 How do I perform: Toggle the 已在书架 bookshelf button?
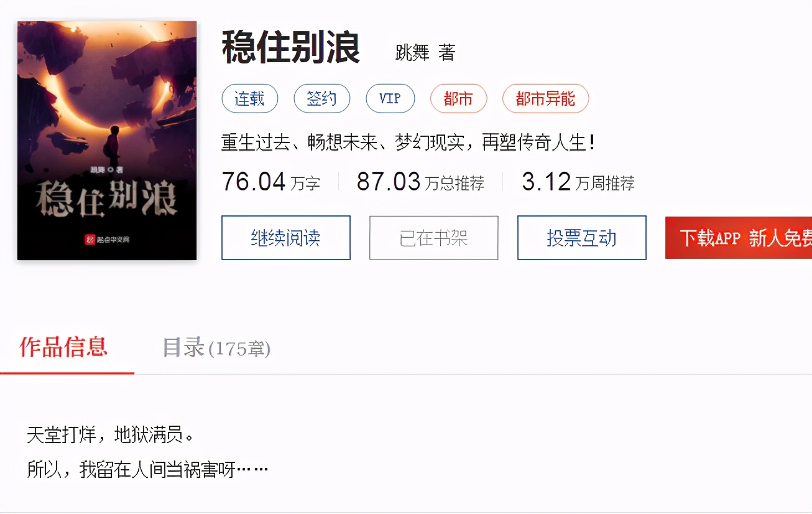tap(434, 238)
